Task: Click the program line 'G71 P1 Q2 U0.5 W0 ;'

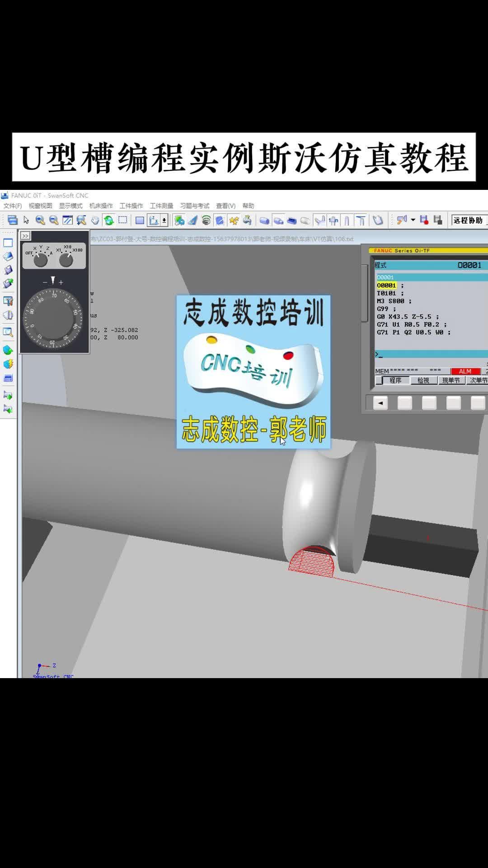Action: (x=413, y=333)
